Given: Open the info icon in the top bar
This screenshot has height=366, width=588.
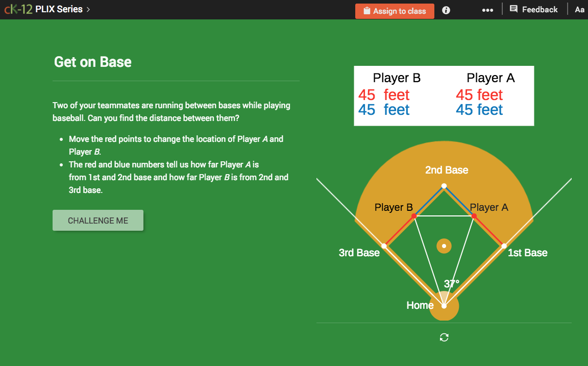Looking at the screenshot, I should pos(446,10).
